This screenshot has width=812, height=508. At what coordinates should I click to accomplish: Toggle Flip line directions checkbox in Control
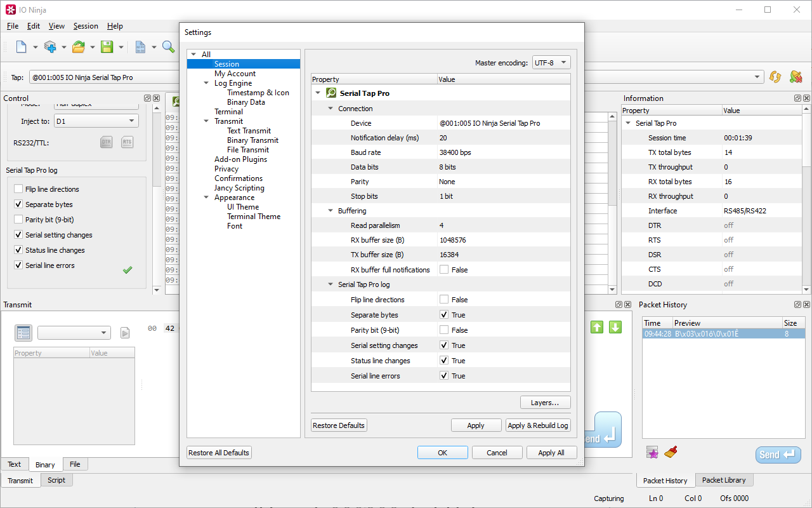click(18, 189)
